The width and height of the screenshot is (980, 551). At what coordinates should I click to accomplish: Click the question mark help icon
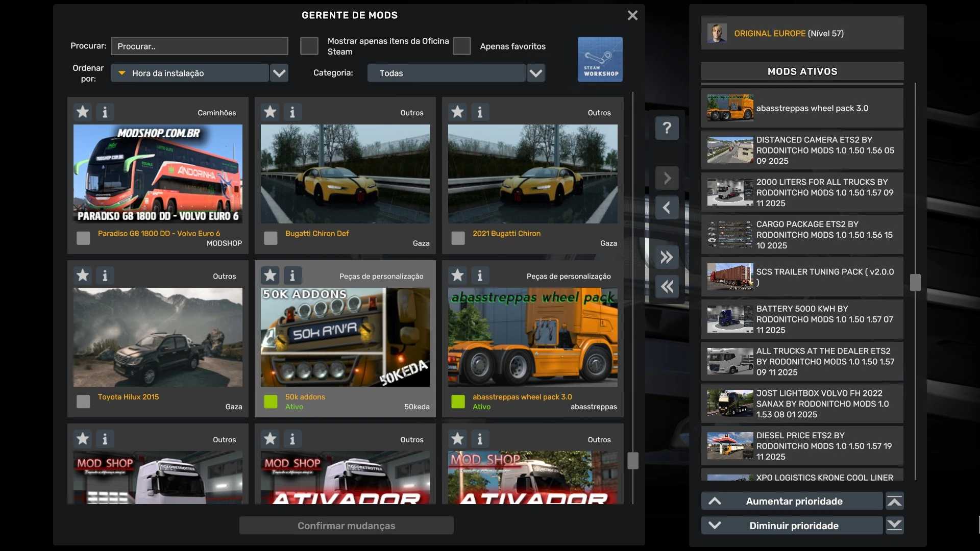[x=667, y=128]
